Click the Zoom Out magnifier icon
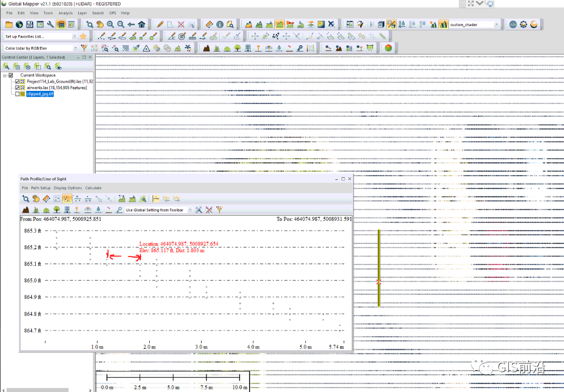Screen dimensions: 564x392 click(121, 24)
